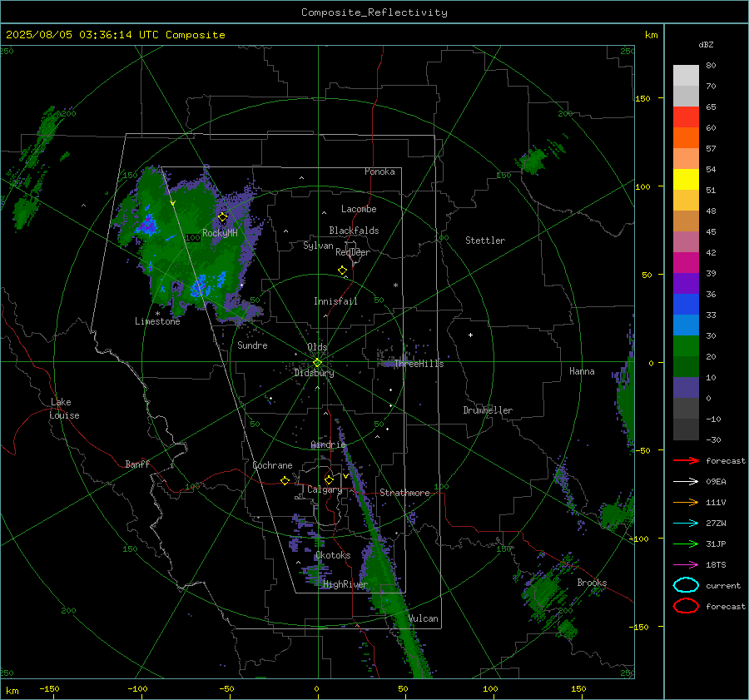Viewport: 749px width, 700px height.
Task: Click the Lake Louise label
Action: [64, 409]
